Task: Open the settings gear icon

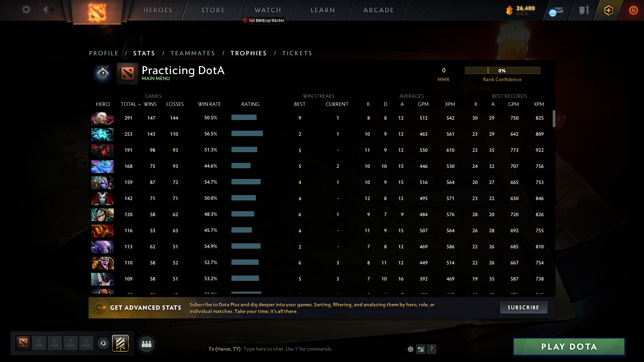Action: (26, 10)
